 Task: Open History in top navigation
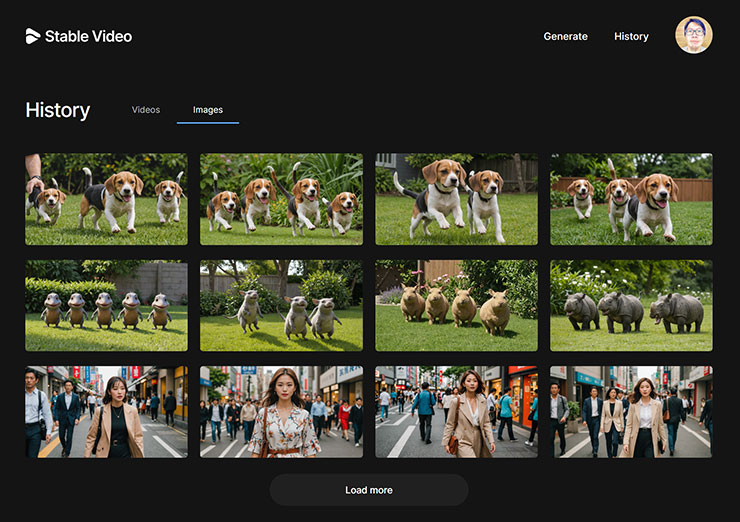point(631,36)
